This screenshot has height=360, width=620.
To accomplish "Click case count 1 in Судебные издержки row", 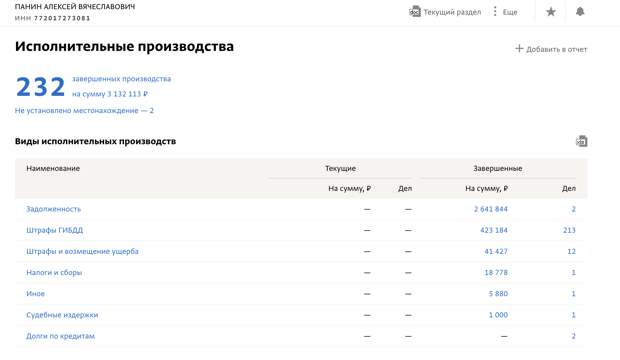I will 573,315.
